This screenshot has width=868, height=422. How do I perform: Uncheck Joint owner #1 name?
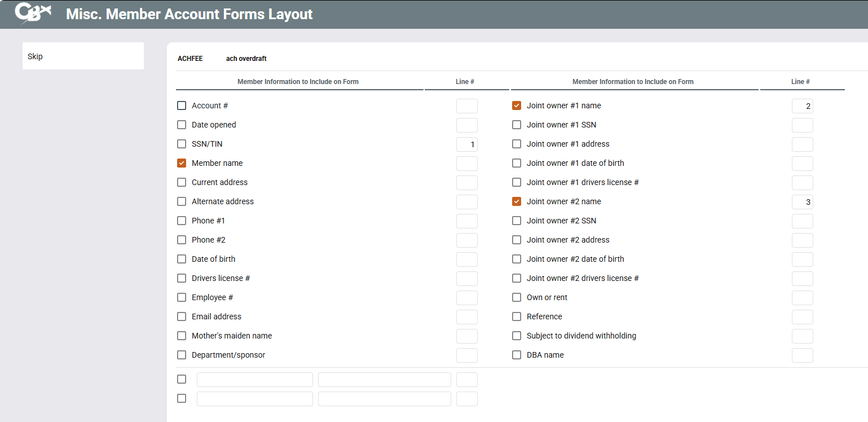(x=517, y=105)
